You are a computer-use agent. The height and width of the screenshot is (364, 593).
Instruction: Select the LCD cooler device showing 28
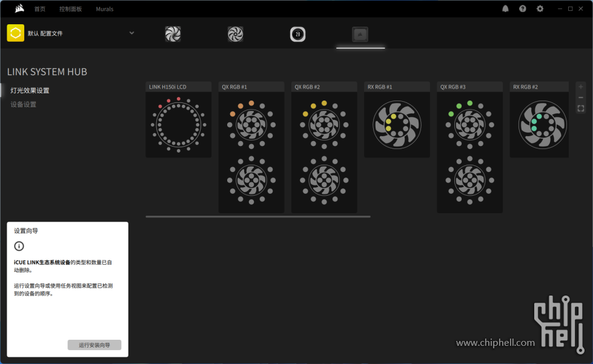tap(297, 34)
